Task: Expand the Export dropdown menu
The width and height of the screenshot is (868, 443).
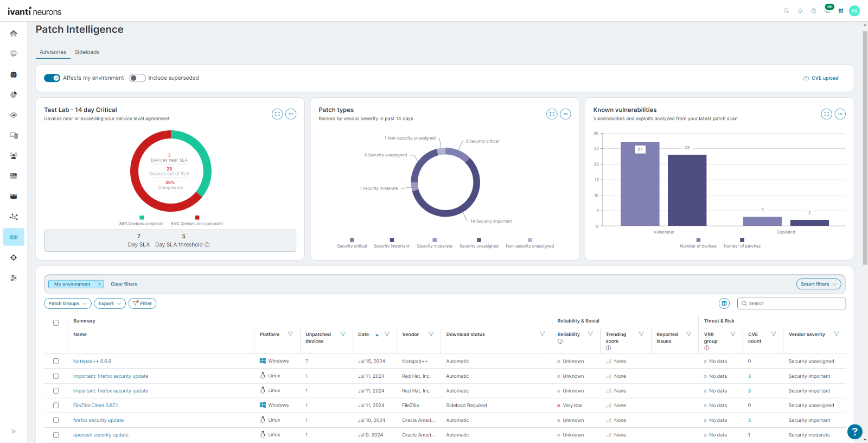Action: (x=110, y=303)
